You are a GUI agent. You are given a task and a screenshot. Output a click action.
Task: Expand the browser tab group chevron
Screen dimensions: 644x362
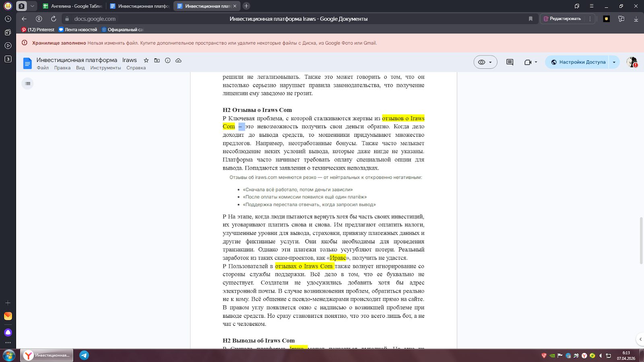pyautogui.click(x=32, y=6)
